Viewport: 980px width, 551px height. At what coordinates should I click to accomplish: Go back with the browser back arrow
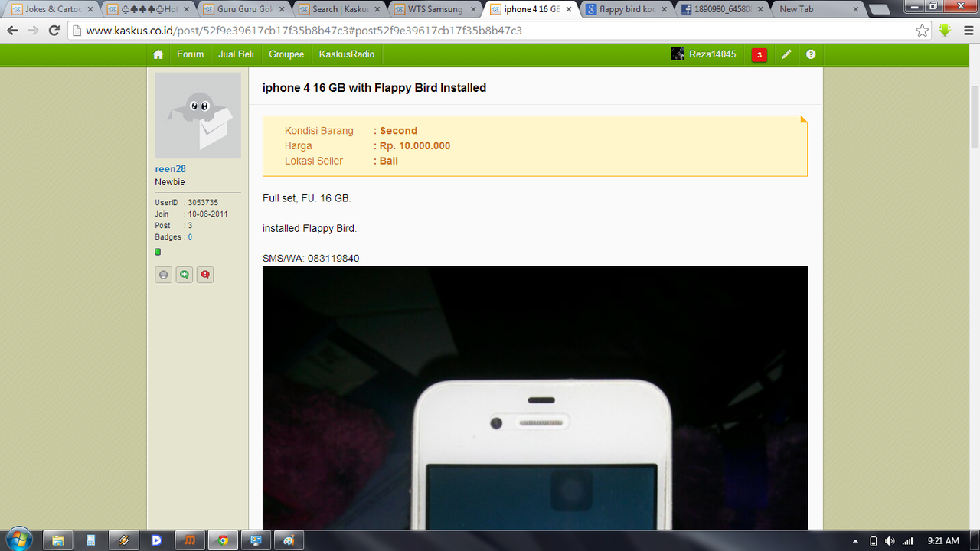pos(12,31)
